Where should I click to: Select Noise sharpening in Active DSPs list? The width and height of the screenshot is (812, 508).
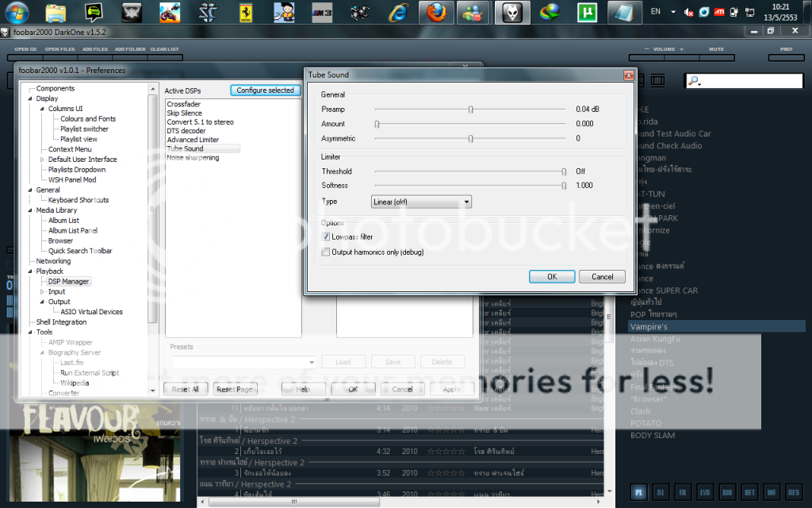[193, 158]
